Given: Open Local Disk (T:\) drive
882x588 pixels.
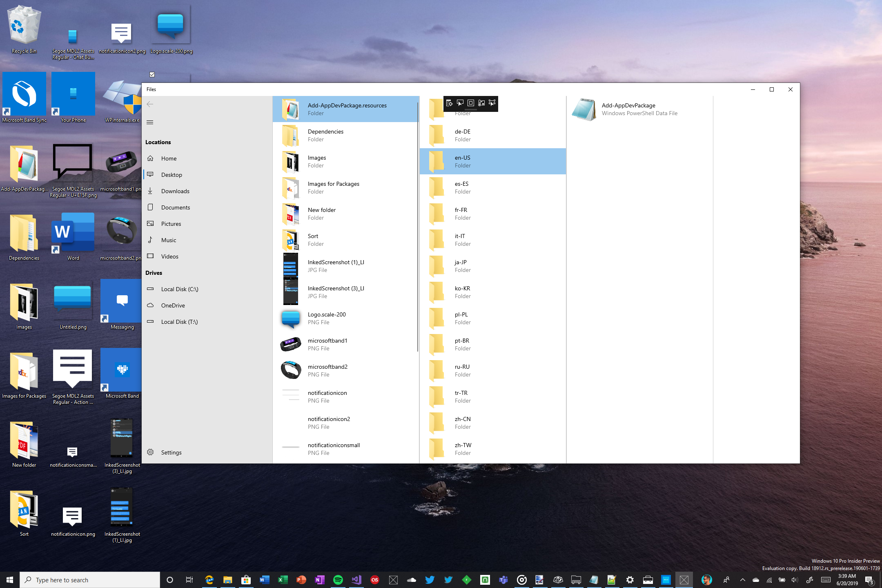Looking at the screenshot, I should [x=207, y=322].
